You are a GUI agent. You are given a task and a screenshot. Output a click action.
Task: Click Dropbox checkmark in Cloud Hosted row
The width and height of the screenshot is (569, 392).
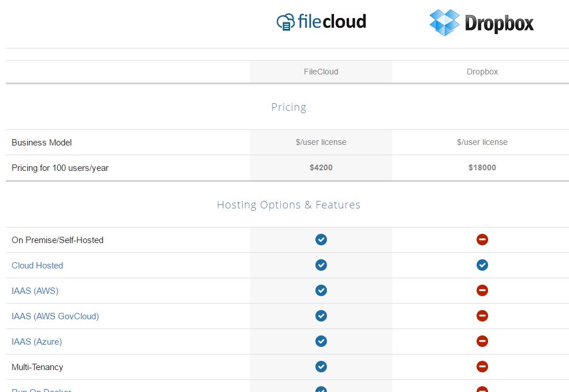(x=482, y=265)
